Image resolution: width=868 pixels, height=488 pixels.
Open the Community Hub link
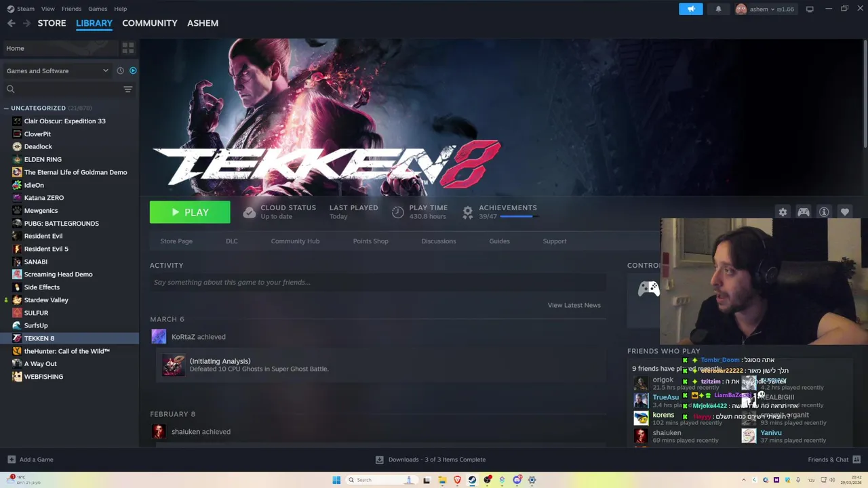[x=295, y=241]
